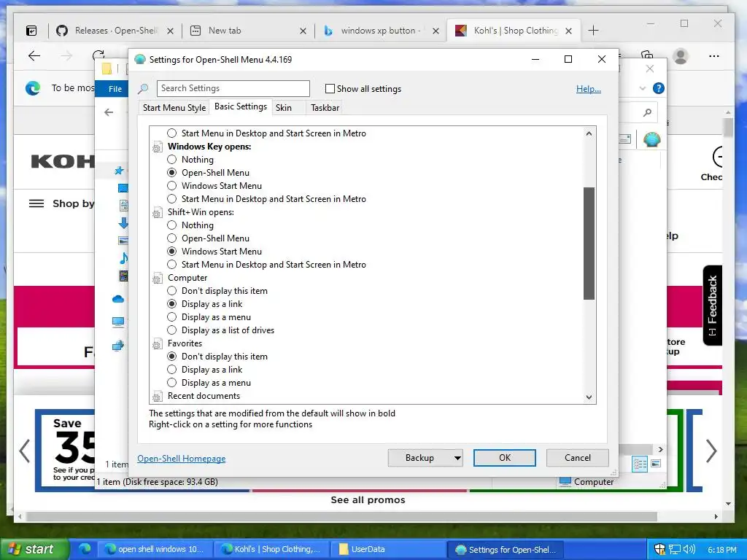Click the settings list vertical scrollbar thumb
The width and height of the screenshot is (747, 560).
click(589, 244)
